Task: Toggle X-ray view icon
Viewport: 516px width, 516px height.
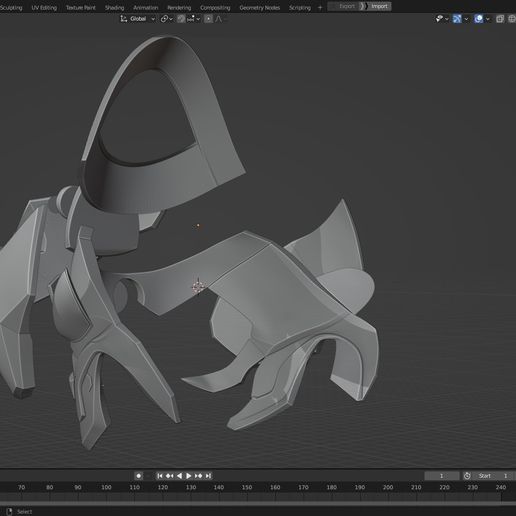Action: [500, 19]
